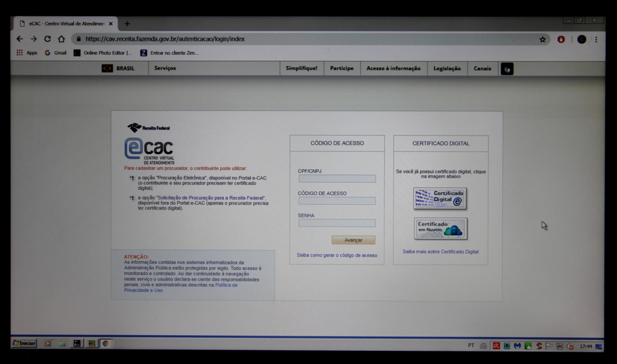Open the Apps bookmark shortcut

[x=27, y=52]
